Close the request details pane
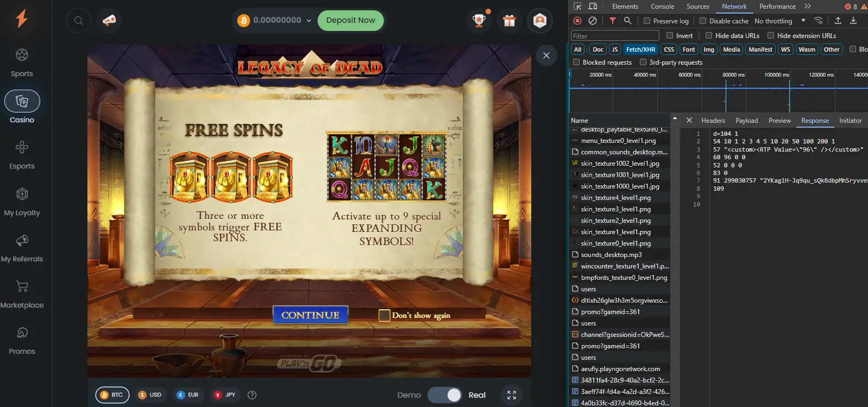The width and height of the screenshot is (868, 407). pyautogui.click(x=689, y=120)
